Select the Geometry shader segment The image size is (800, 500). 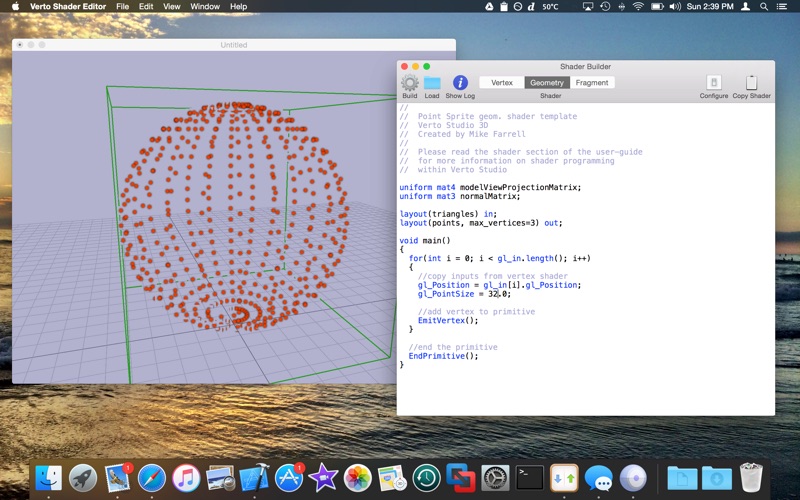coord(547,83)
